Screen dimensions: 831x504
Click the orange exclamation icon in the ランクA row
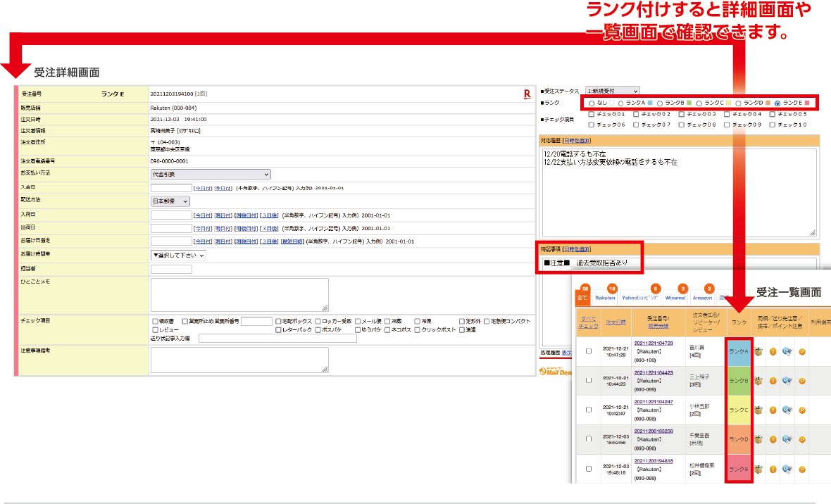coord(773,351)
